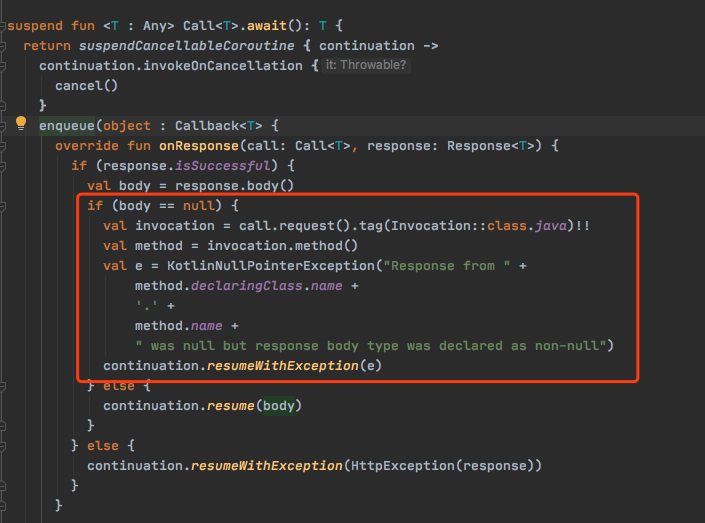Click the highlighted 'body' argument in resume
The width and height of the screenshot is (705, 523).
click(279, 406)
